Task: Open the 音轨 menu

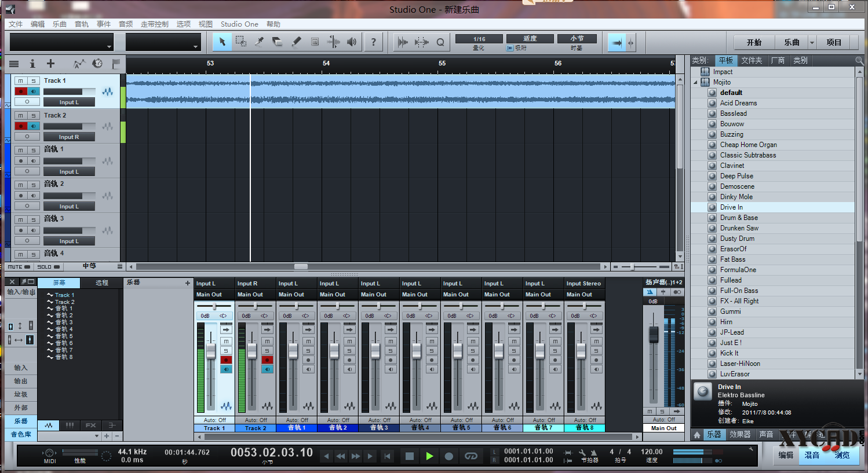Action: (82, 24)
